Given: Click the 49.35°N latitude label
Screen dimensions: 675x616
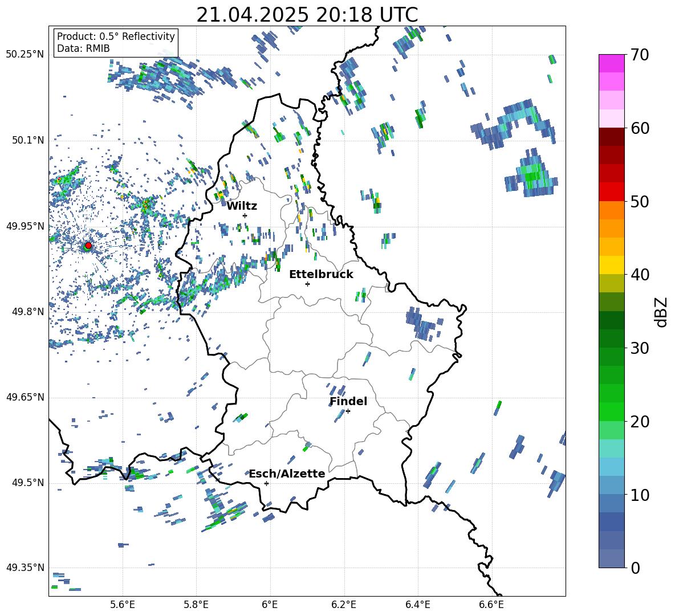Looking at the screenshot, I should coord(25,568).
